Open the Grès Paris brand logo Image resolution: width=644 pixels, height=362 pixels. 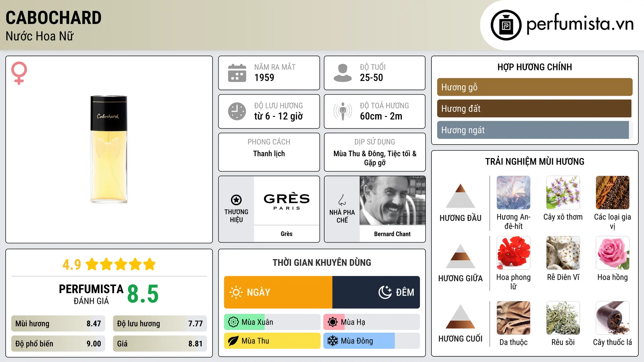[x=286, y=201]
